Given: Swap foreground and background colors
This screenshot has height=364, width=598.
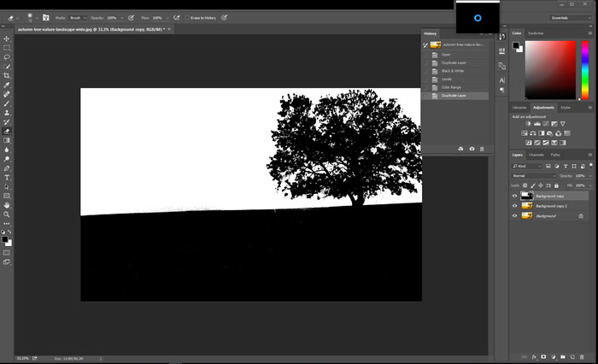Looking at the screenshot, I should pos(9,232).
